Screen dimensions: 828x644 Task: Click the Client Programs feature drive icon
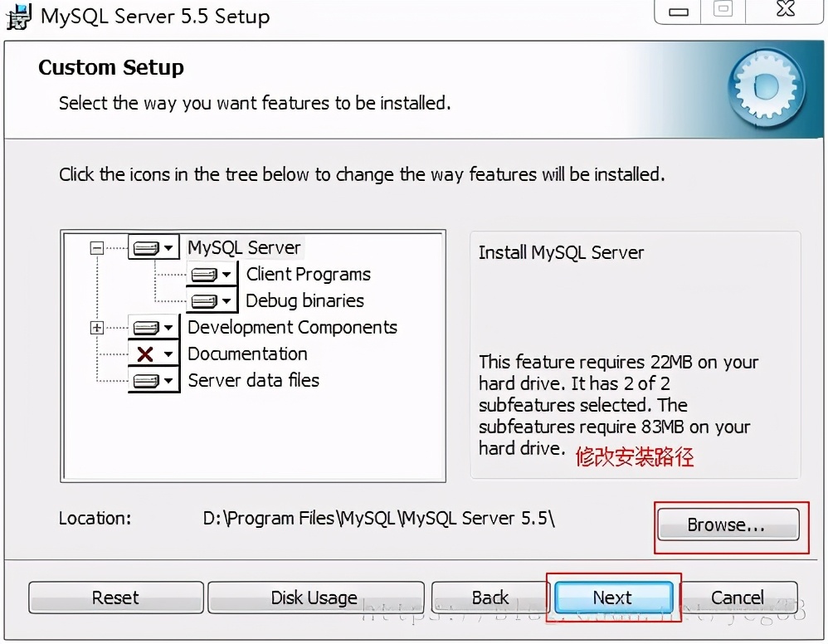pyautogui.click(x=212, y=274)
